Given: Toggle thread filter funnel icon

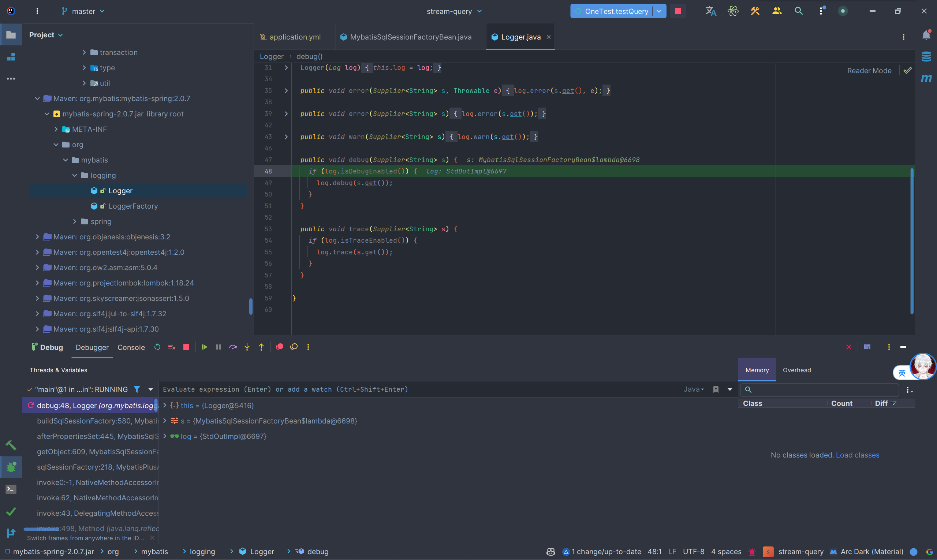Looking at the screenshot, I should [x=137, y=389].
